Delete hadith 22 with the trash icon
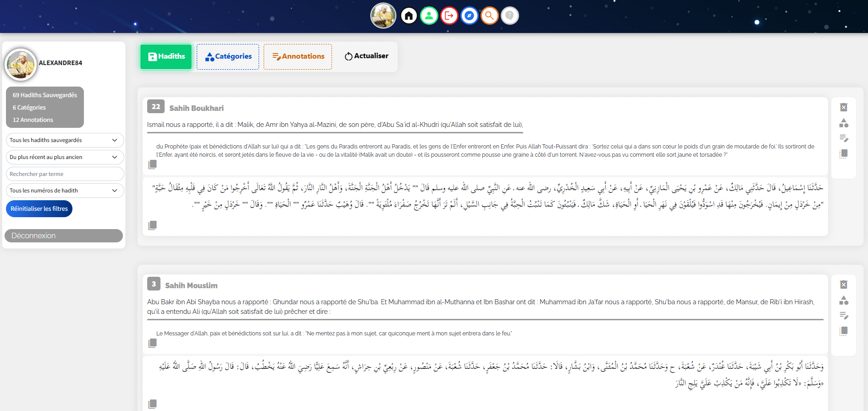Viewport: 868px width, 411px height. pos(843,107)
